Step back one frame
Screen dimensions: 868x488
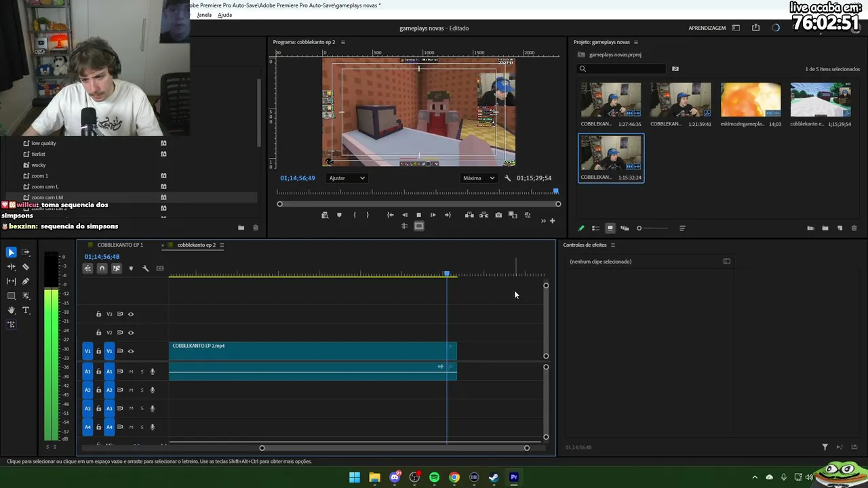click(x=405, y=215)
